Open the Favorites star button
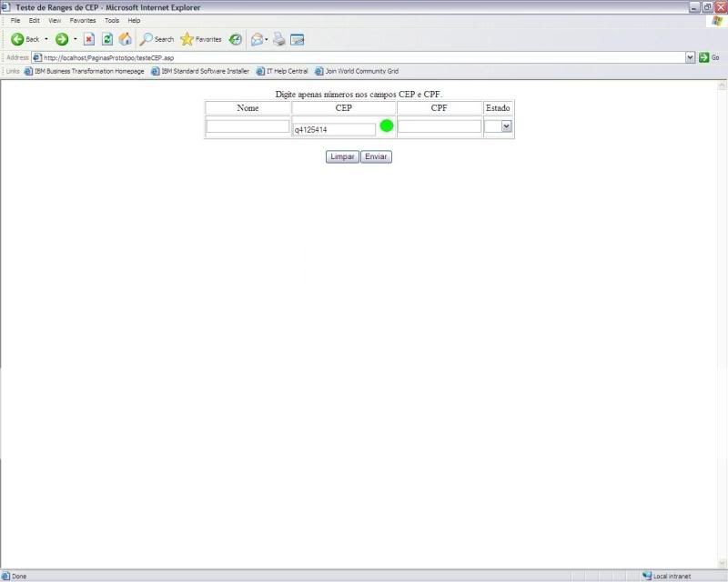The height and width of the screenshot is (582, 728). [x=201, y=39]
